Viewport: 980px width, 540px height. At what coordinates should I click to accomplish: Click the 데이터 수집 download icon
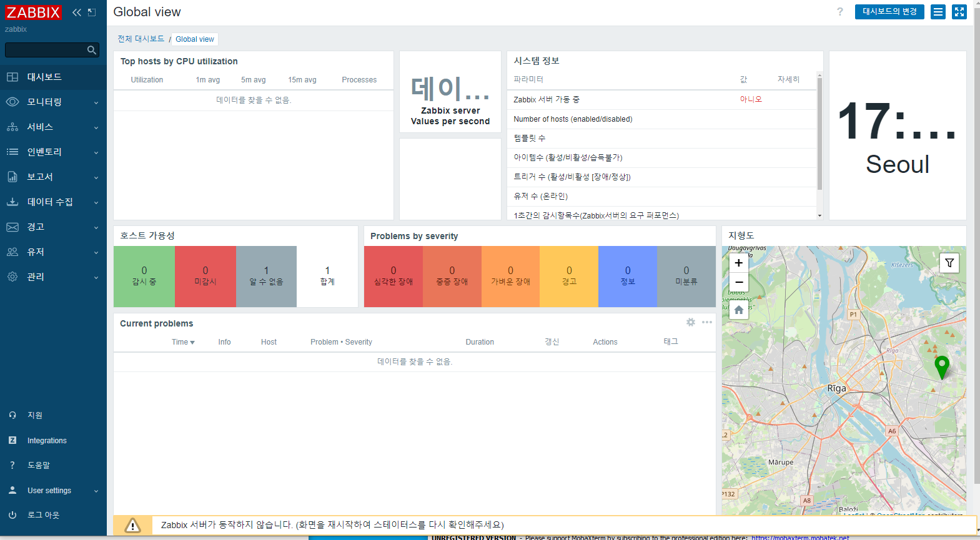(12, 202)
